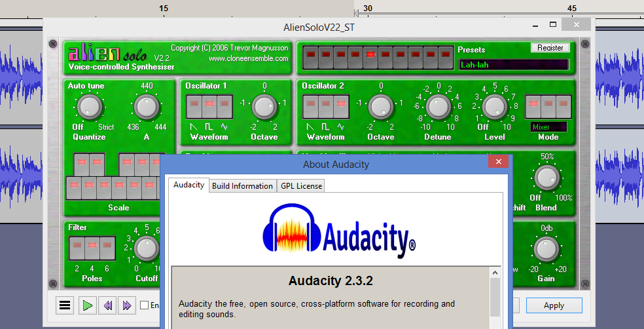The height and width of the screenshot is (329, 644).
Task: Toggle the F-sharp black key in Scale
Action: coord(128,164)
